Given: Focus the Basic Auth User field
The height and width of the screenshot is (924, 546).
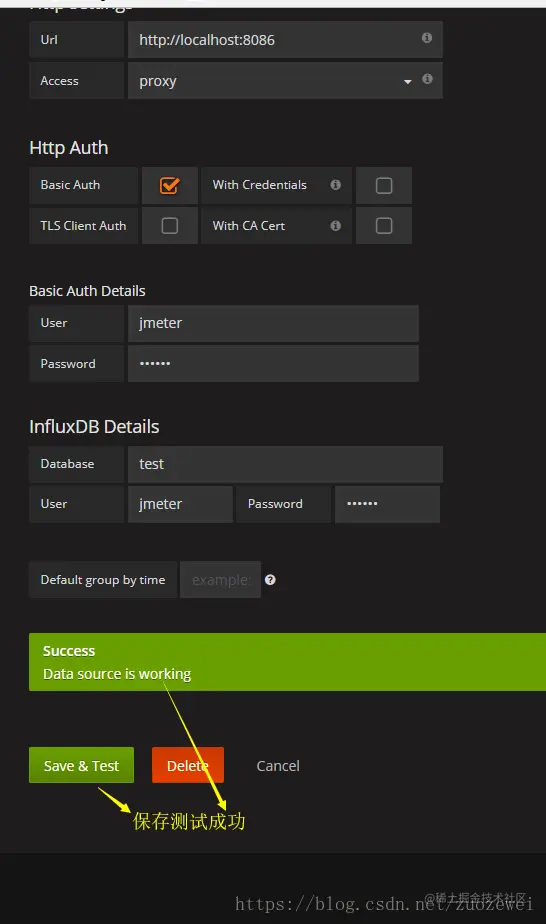Looking at the screenshot, I should 273,324.
